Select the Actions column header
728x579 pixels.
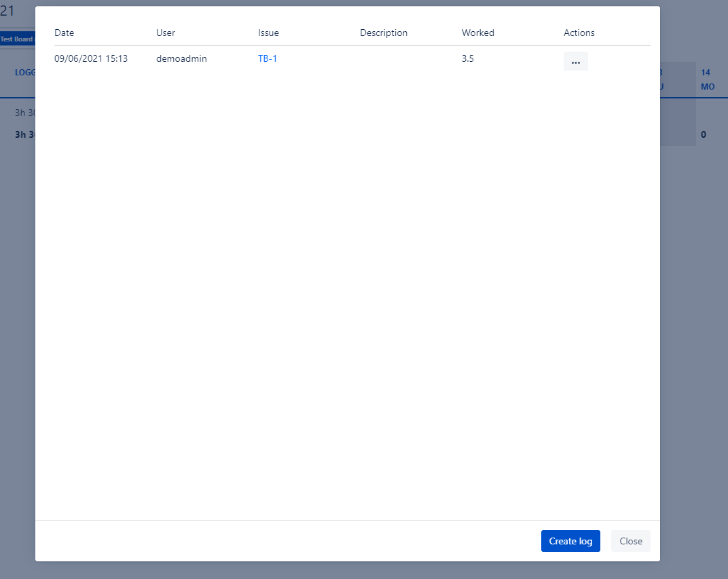tap(579, 33)
